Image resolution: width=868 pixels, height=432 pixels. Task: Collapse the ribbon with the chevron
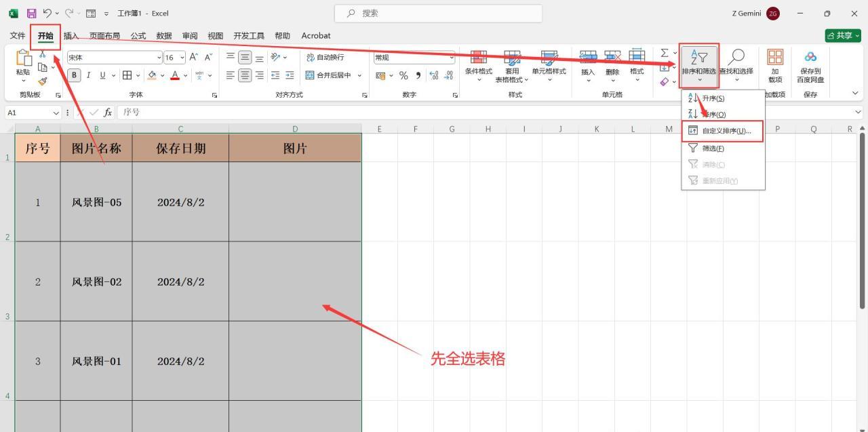coord(854,94)
